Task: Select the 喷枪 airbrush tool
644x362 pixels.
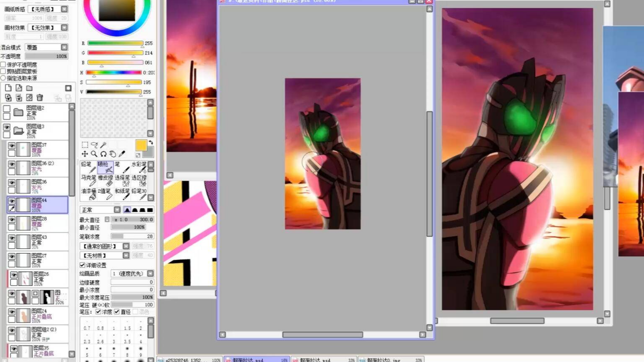Action: pos(105,167)
